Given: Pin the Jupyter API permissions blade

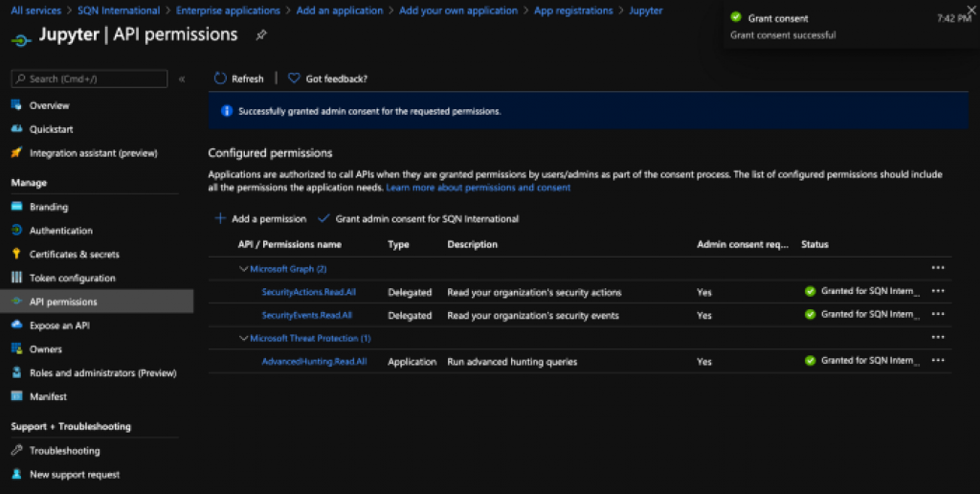Looking at the screenshot, I should (x=261, y=35).
